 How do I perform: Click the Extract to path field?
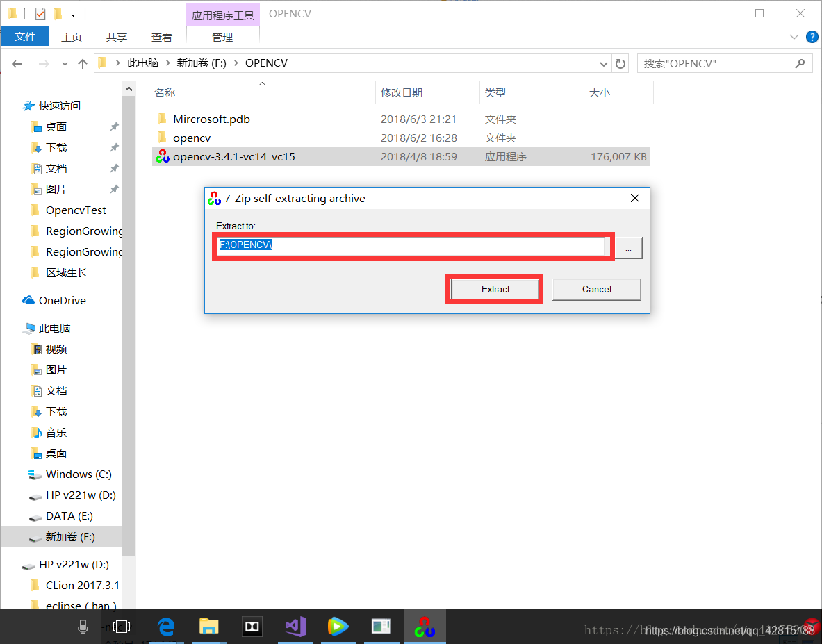point(411,245)
